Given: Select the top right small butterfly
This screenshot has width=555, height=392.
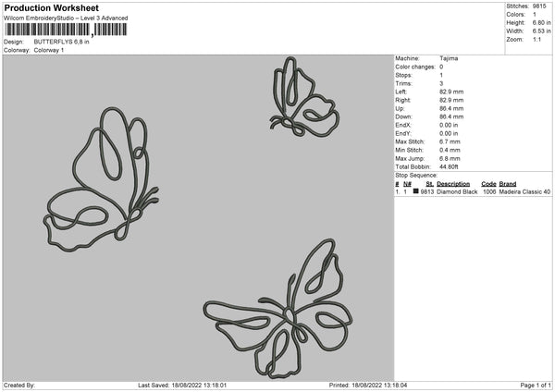Looking at the screenshot, I should [x=304, y=96].
